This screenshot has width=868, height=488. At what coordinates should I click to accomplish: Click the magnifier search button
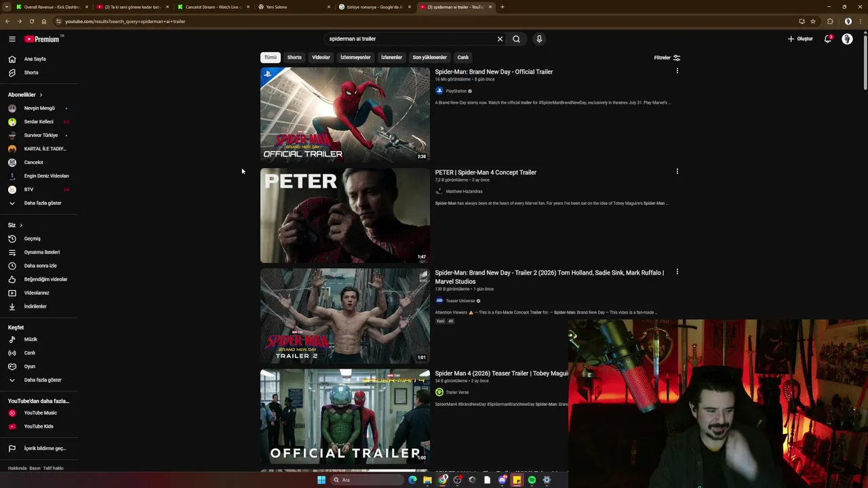516,39
